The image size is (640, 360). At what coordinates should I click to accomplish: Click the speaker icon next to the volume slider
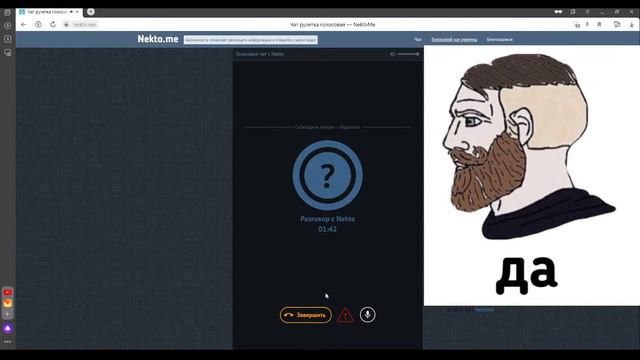coord(392,54)
